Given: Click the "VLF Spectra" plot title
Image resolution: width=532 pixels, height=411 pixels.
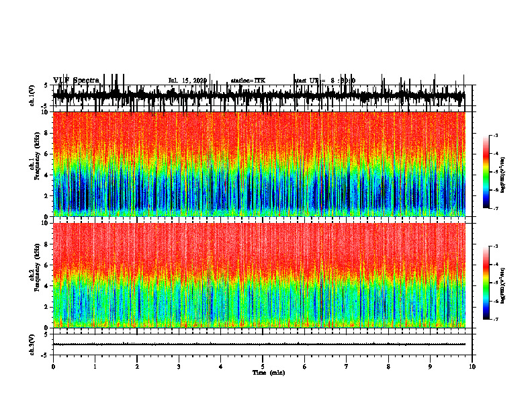Looking at the screenshot, I should click(76, 80).
